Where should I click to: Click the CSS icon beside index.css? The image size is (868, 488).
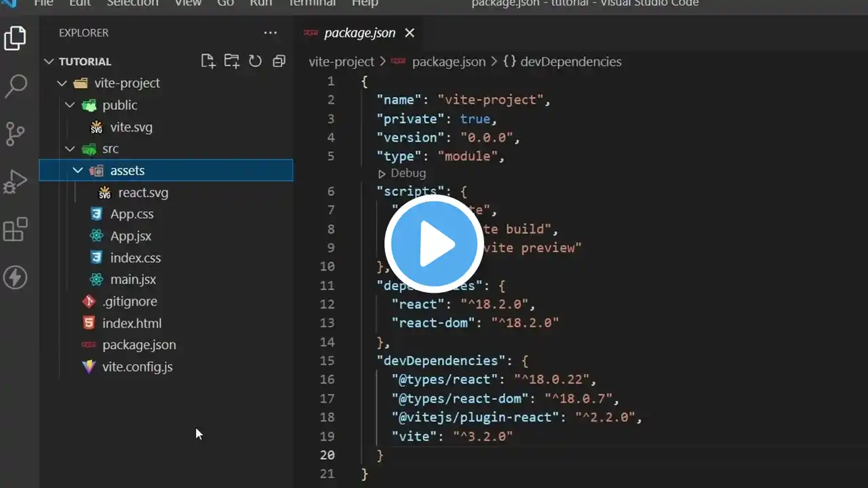pos(97,258)
